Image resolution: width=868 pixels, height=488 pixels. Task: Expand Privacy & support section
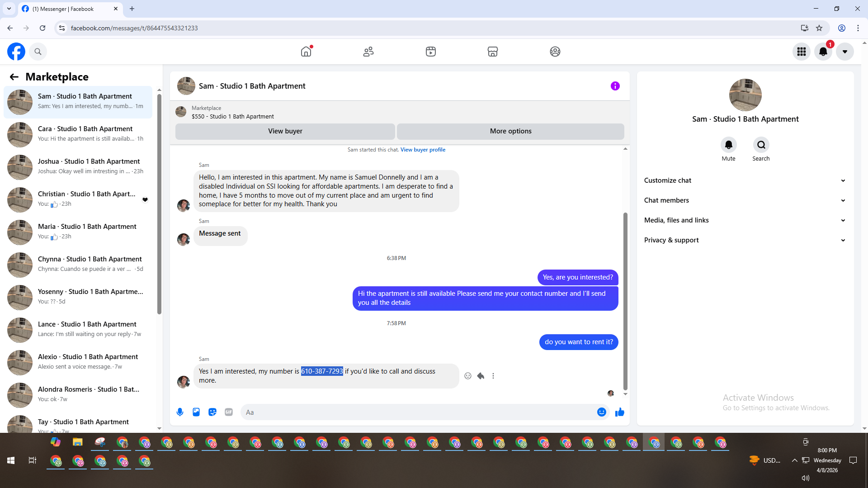pyautogui.click(x=745, y=240)
